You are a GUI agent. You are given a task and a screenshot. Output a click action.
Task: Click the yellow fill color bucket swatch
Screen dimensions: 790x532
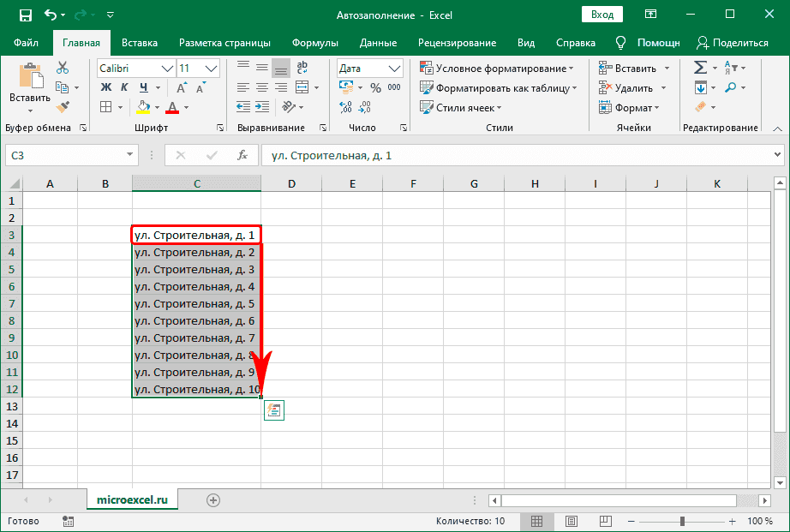[x=144, y=106]
